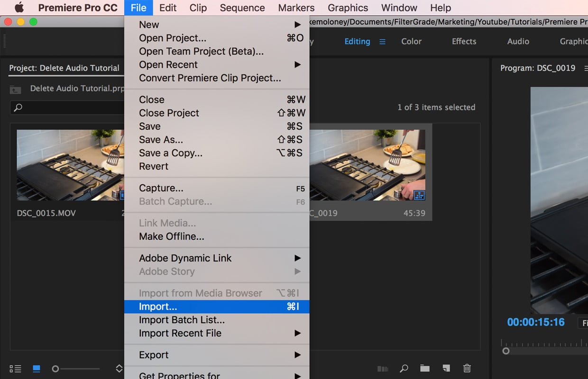The image size is (588, 379).
Task: Create a New Bin with folder icon
Action: [425, 368]
